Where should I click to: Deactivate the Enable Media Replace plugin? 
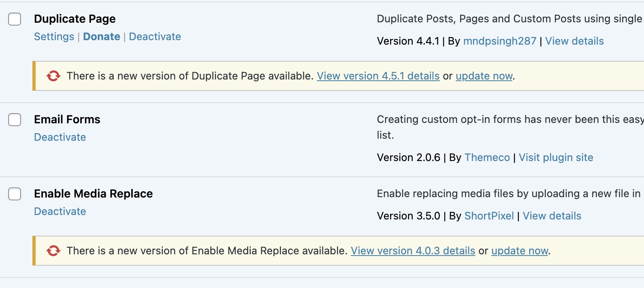60,211
